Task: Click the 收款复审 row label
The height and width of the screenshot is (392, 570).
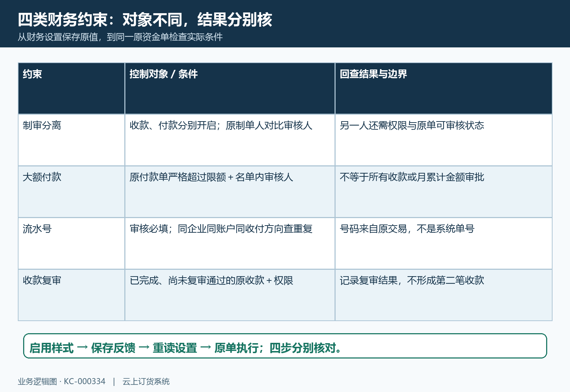Action: [71, 295]
